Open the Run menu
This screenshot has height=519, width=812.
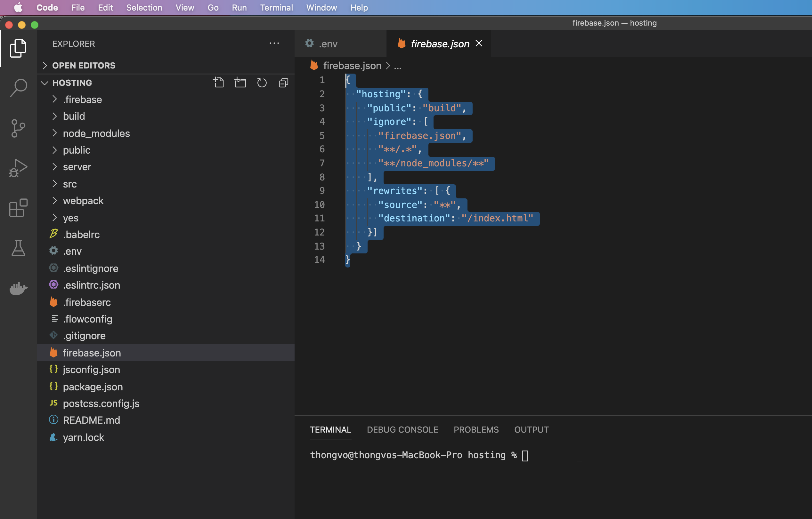[239, 7]
